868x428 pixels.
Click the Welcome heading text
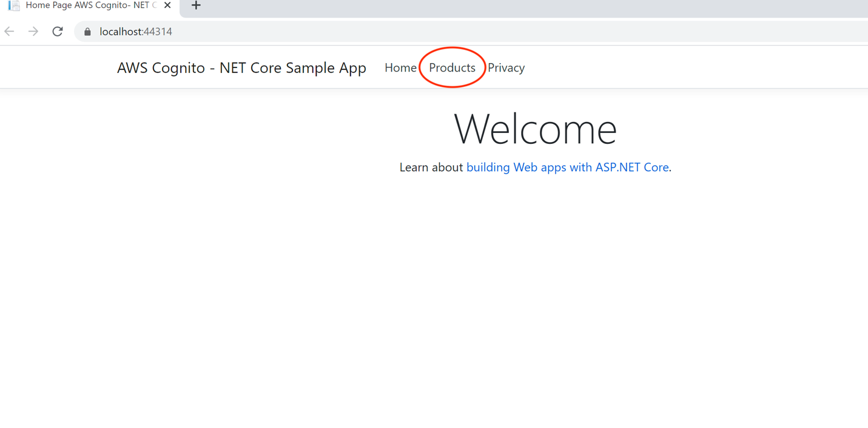point(535,129)
